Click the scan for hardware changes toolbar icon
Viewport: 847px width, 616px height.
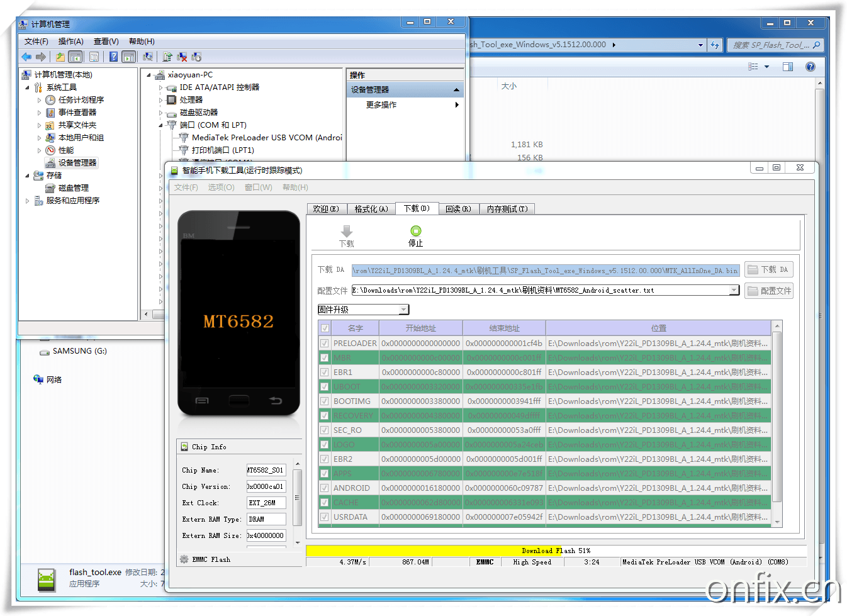[x=149, y=57]
